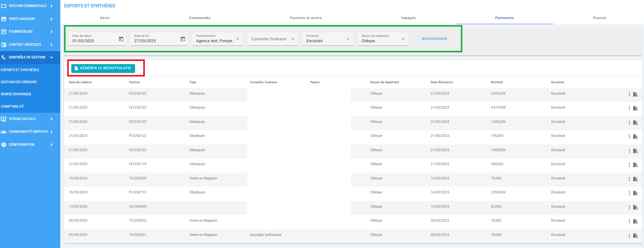This screenshot has height=248, width=644.
Task: Open three-dot menu for ALY250045 row
Action: [629, 207]
